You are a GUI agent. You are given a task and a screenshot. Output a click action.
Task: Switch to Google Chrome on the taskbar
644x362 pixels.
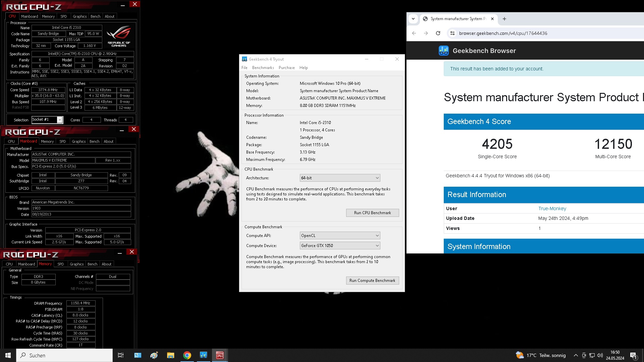[187, 355]
